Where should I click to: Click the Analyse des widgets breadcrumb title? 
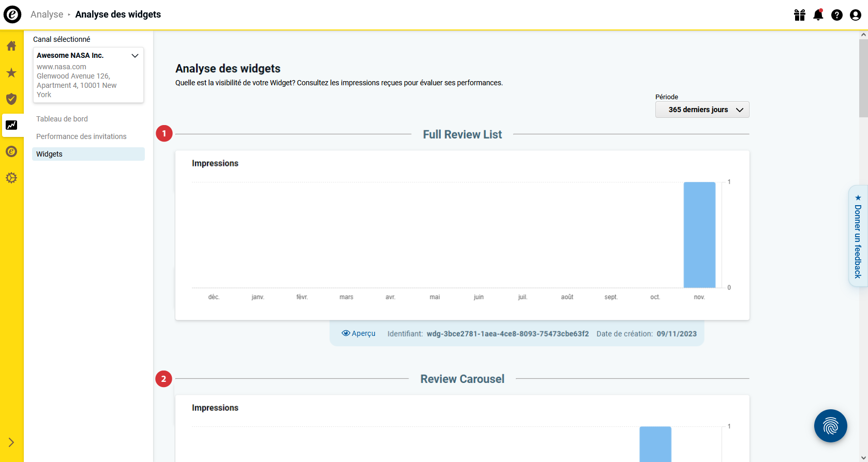118,14
